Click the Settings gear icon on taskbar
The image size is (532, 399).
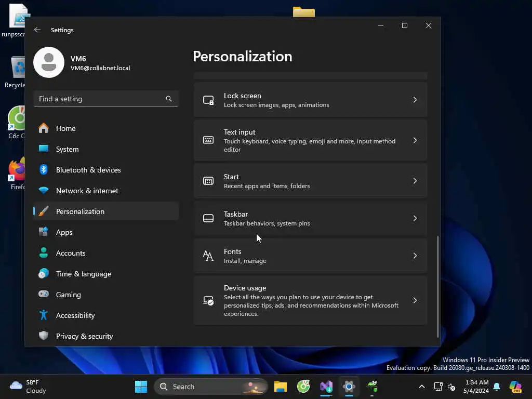[349, 387]
